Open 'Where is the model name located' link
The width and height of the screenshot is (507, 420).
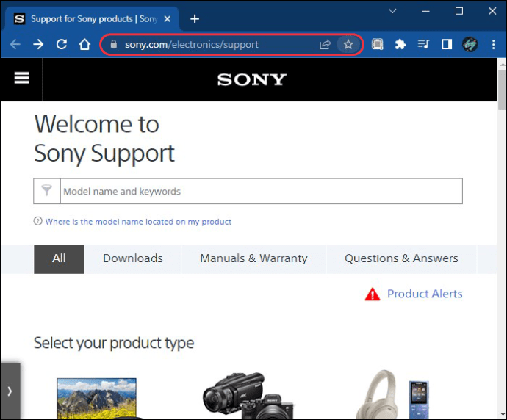click(x=138, y=222)
